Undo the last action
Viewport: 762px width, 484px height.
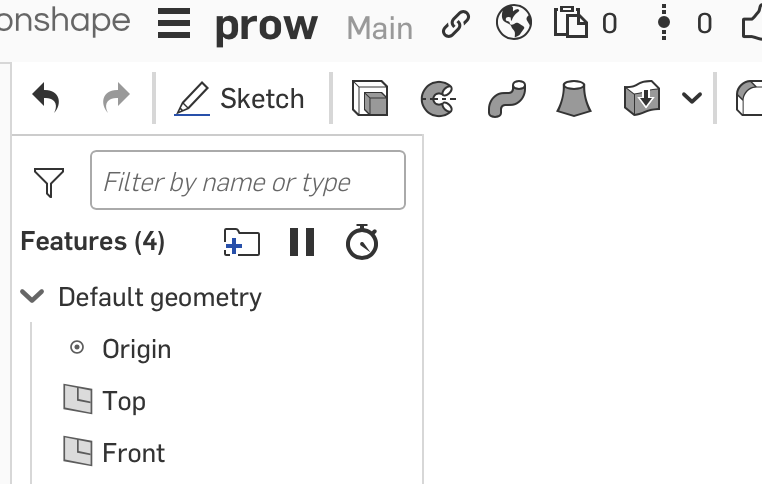[46, 98]
